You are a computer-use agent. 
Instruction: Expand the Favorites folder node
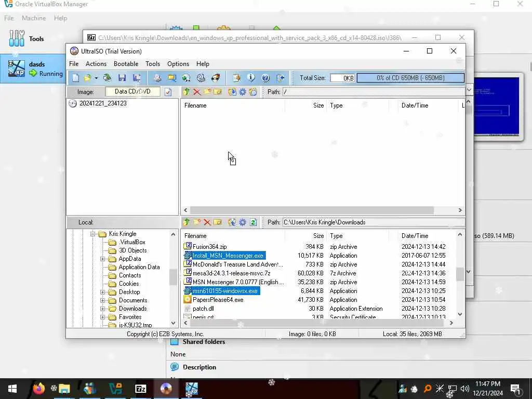pyautogui.click(x=102, y=317)
